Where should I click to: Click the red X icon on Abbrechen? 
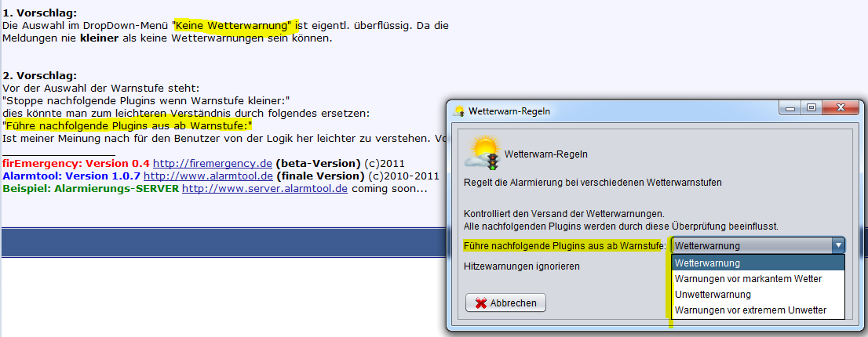[x=480, y=303]
